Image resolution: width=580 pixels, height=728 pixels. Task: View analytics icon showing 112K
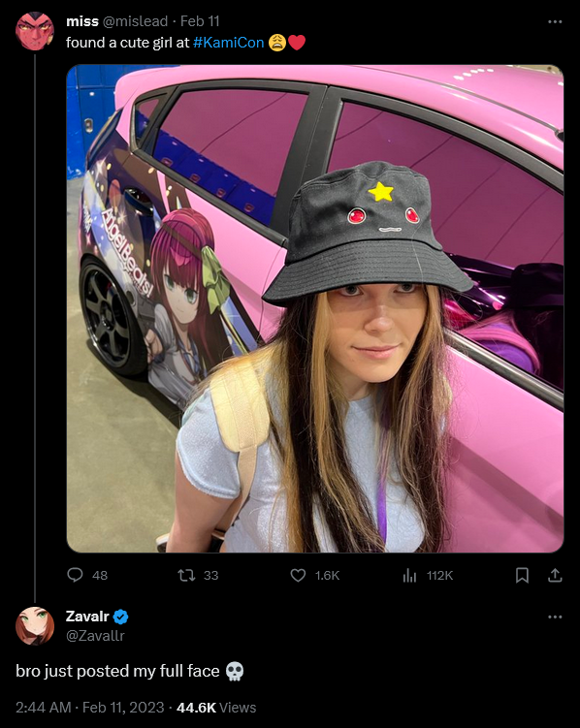[x=409, y=576]
